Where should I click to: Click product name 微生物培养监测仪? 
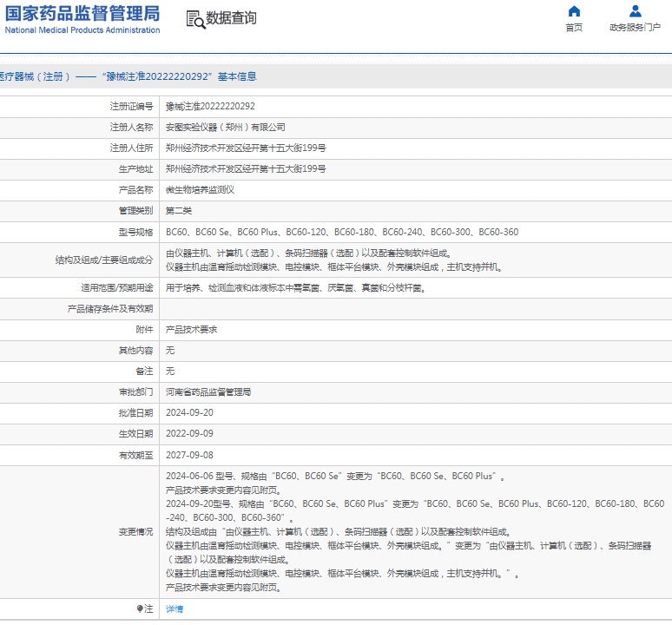(201, 190)
